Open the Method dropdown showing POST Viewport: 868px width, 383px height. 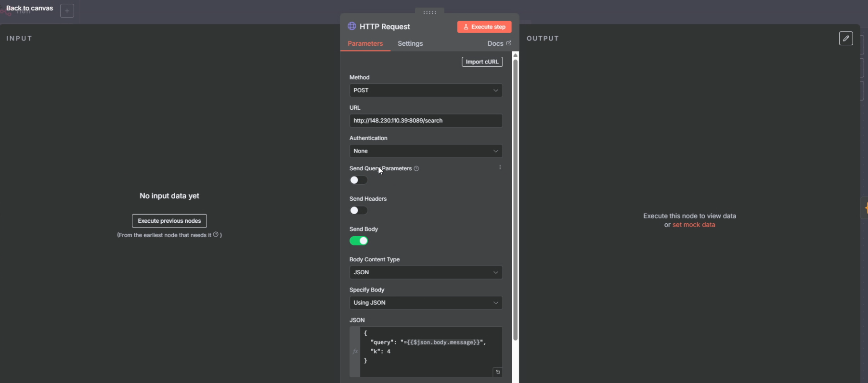426,90
